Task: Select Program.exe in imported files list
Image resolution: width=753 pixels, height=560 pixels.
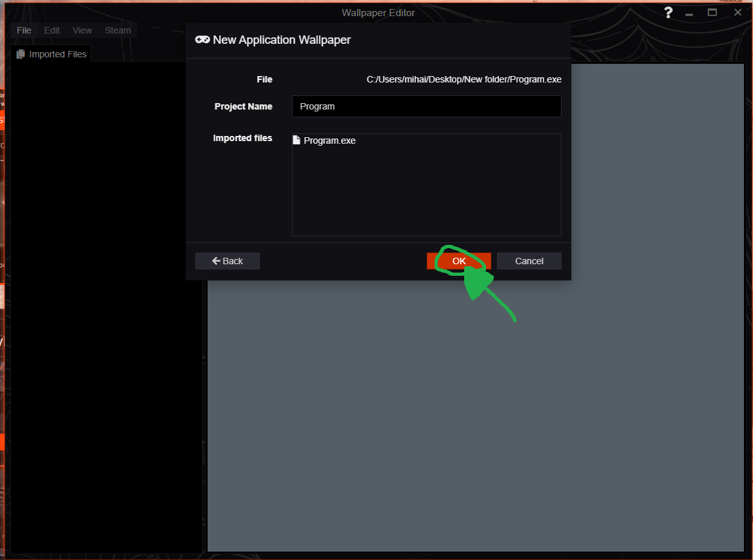Action: coord(329,140)
